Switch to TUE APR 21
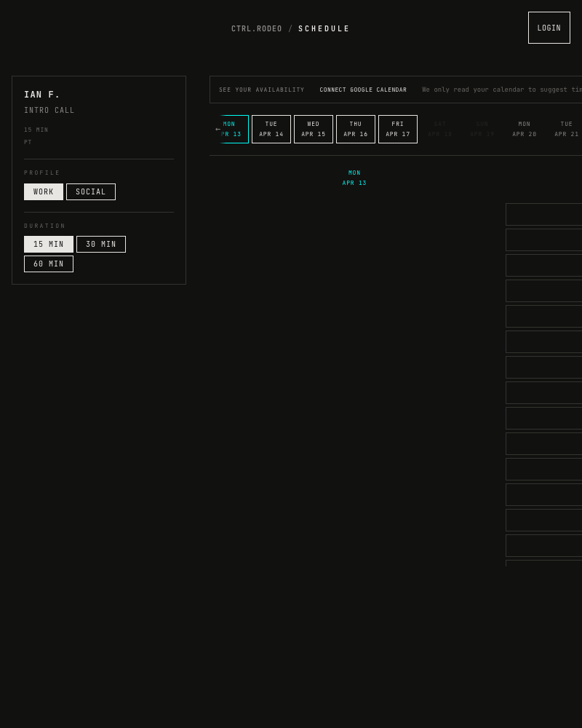582x728 pixels. coord(566,129)
